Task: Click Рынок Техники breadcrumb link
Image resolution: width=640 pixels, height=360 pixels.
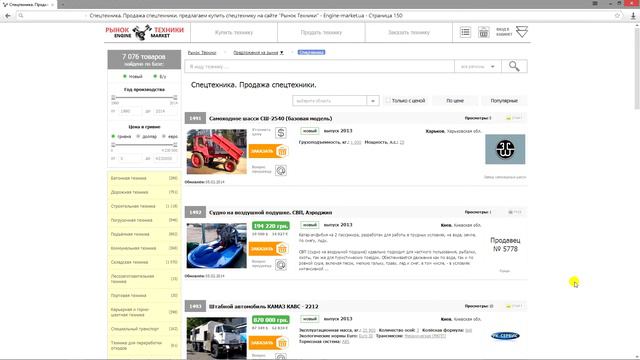Action: [x=202, y=53]
